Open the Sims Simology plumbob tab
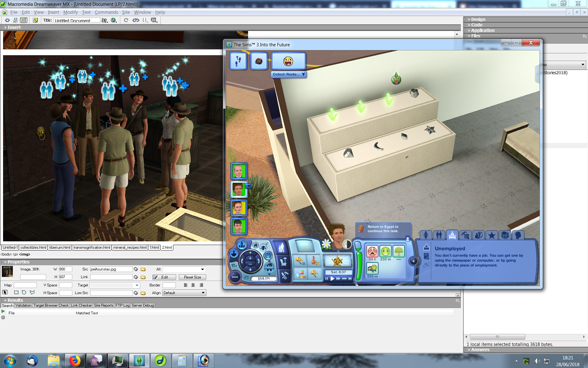588x368 pixels. [x=426, y=235]
